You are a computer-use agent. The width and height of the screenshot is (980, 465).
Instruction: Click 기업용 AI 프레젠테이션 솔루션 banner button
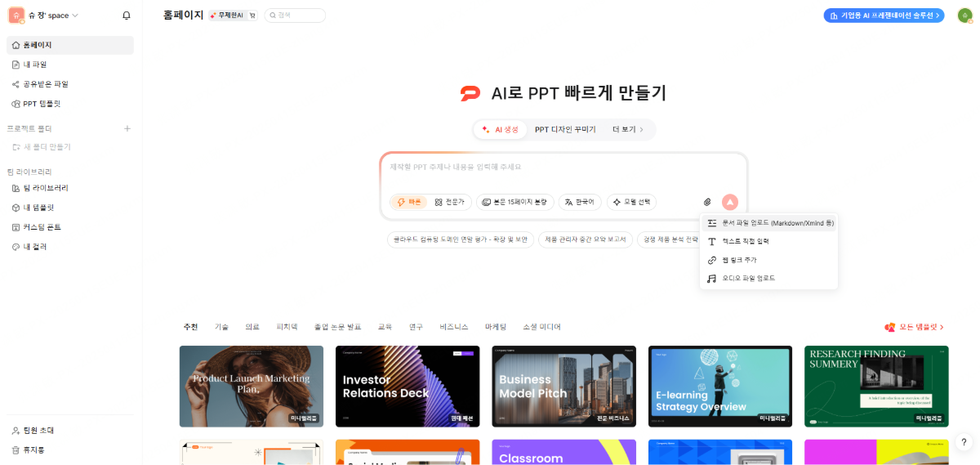[x=884, y=15]
